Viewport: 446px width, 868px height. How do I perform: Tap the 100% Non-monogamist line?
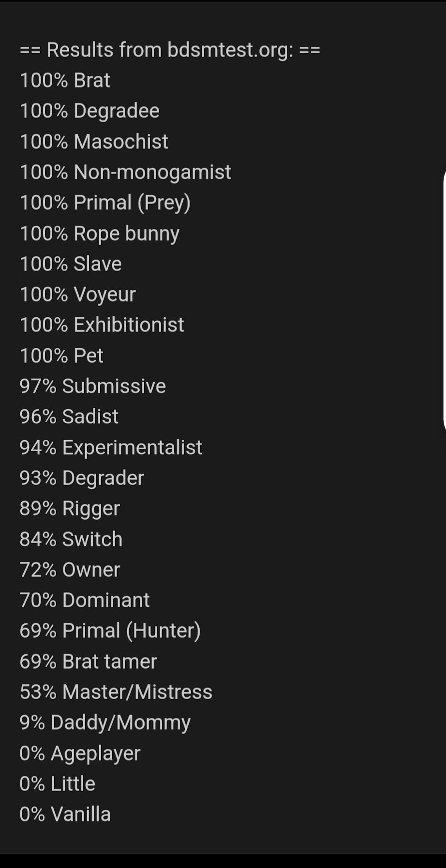pos(125,173)
